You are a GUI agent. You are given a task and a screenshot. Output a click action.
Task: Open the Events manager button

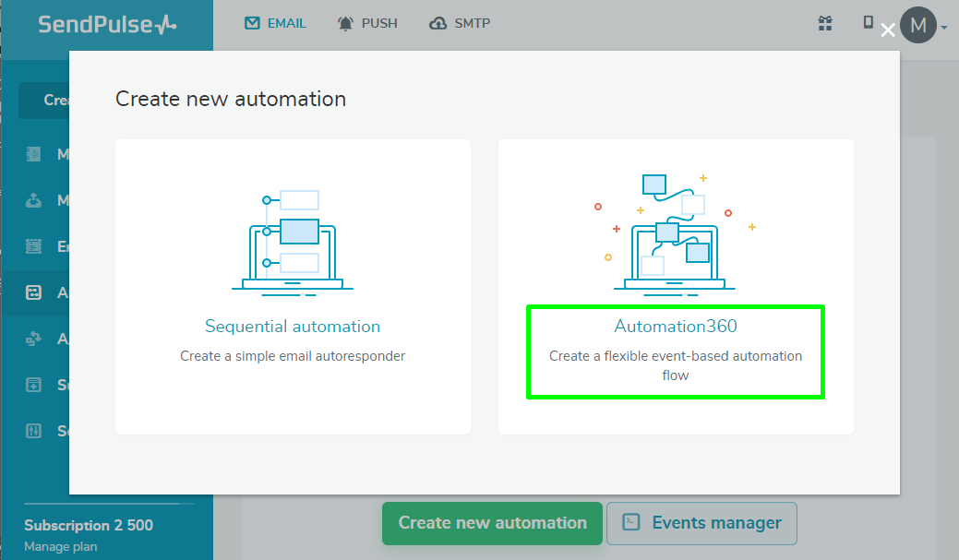tap(702, 523)
